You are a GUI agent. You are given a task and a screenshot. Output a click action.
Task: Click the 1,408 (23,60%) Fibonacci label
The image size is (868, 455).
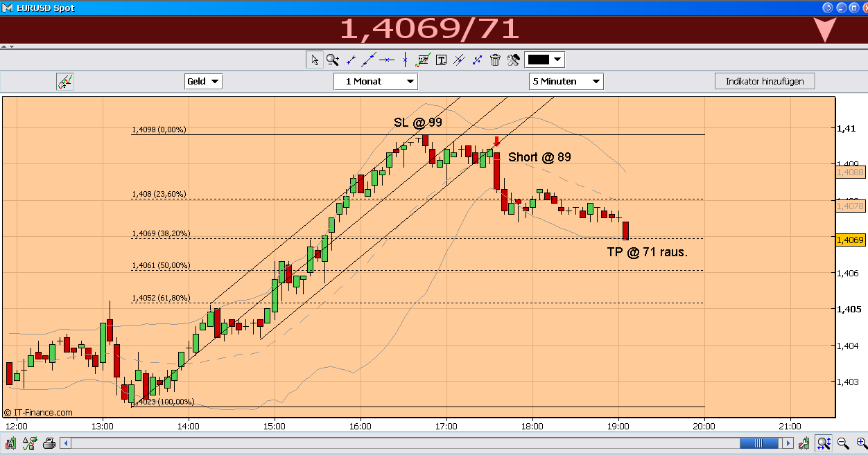159,194
